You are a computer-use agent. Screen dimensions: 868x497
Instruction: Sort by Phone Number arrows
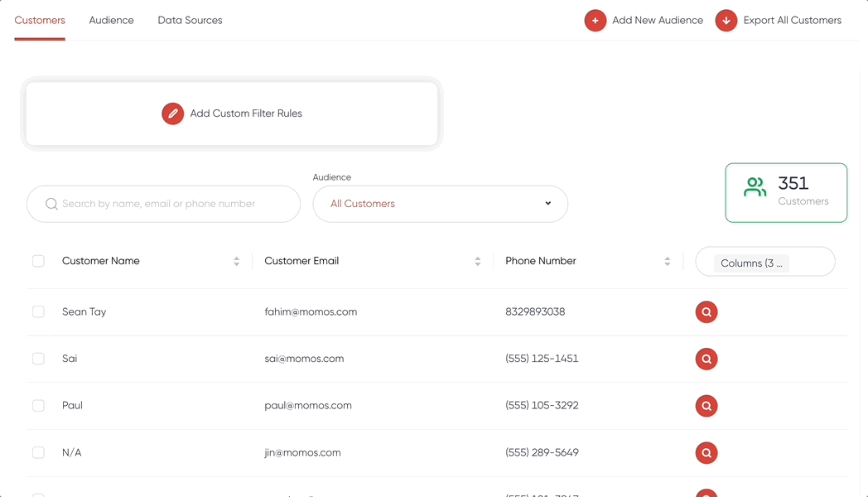point(667,261)
